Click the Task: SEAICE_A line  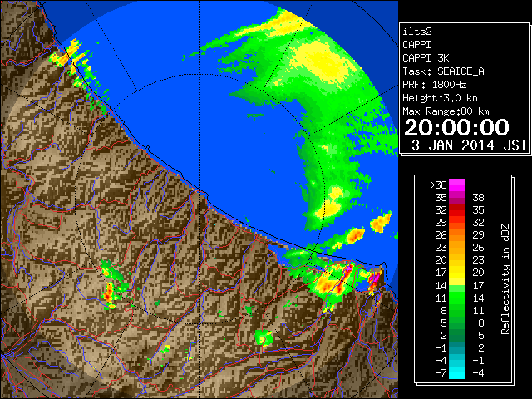443,71
